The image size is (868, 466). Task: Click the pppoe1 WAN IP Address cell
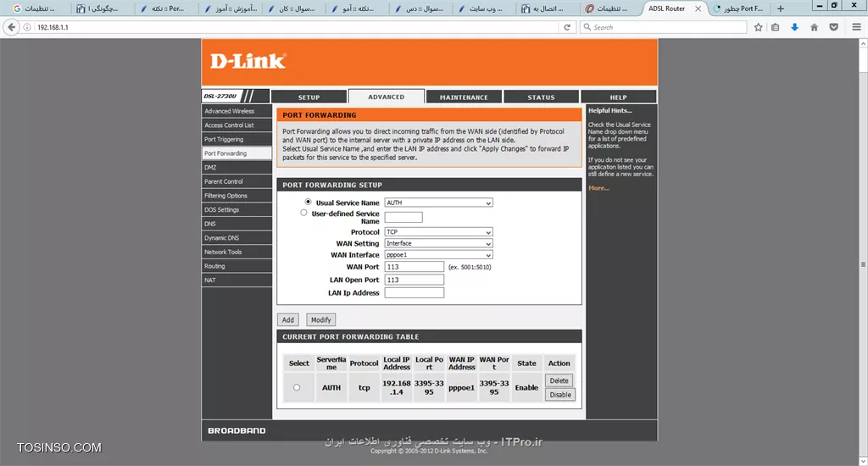point(462,387)
